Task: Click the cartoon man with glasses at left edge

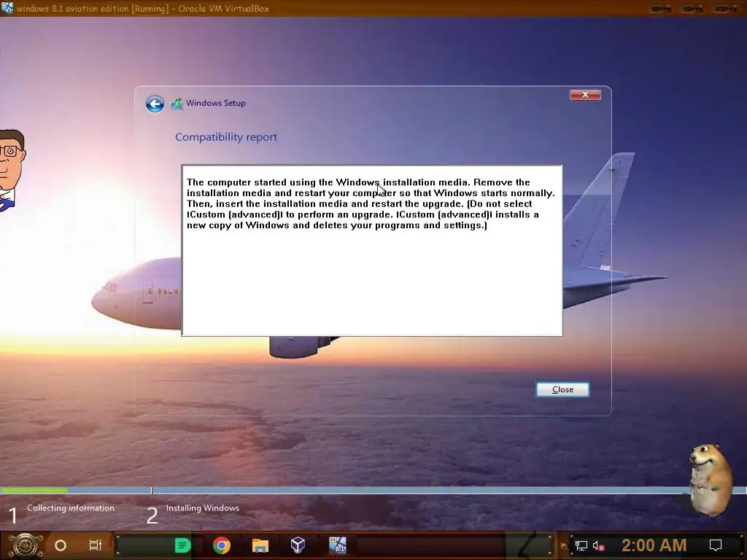Action: (x=12, y=170)
